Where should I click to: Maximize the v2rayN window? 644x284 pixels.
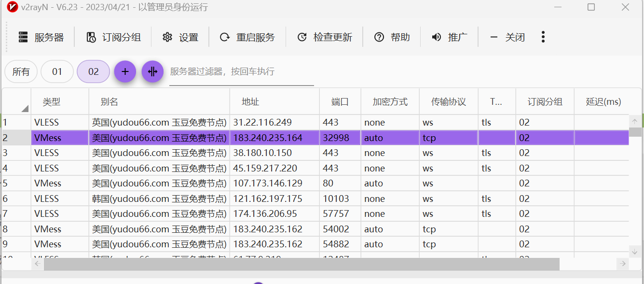tap(591, 7)
